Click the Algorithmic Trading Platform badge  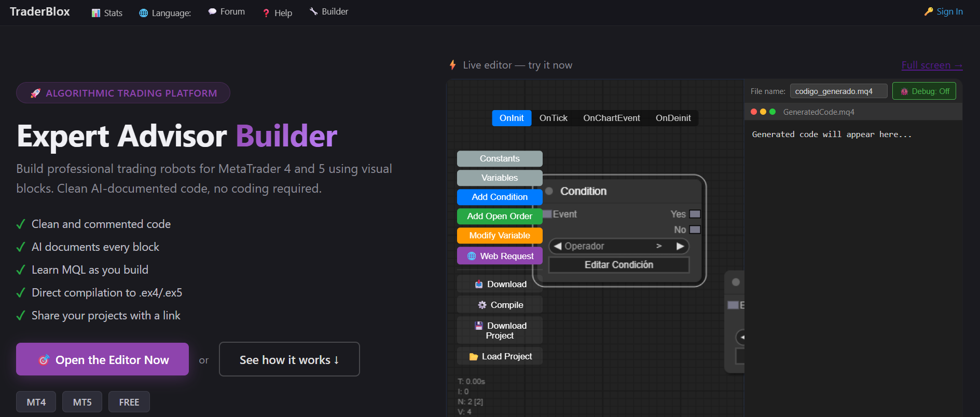(123, 93)
